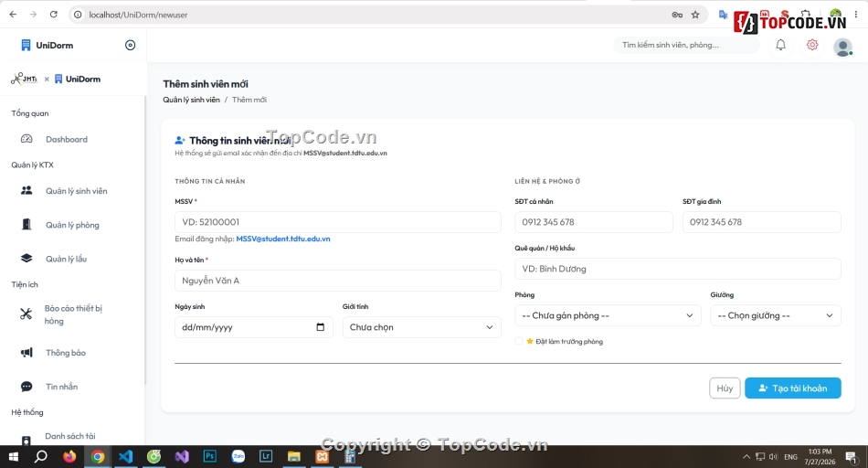This screenshot has width=868, height=468.
Task: Reload the page in the browser
Action: pos(54,15)
